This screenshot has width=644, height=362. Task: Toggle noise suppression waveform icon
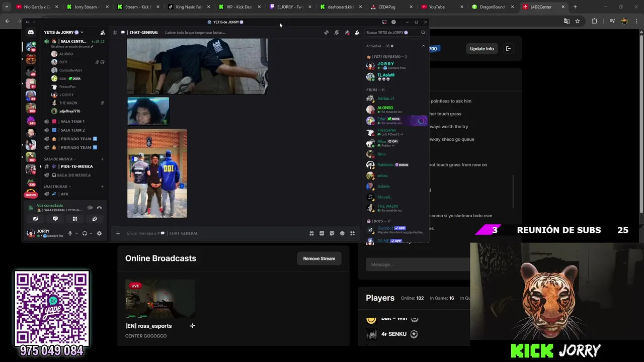tap(90, 207)
